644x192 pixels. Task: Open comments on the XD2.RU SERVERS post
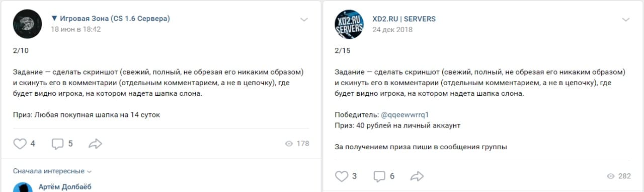pyautogui.click(x=380, y=176)
